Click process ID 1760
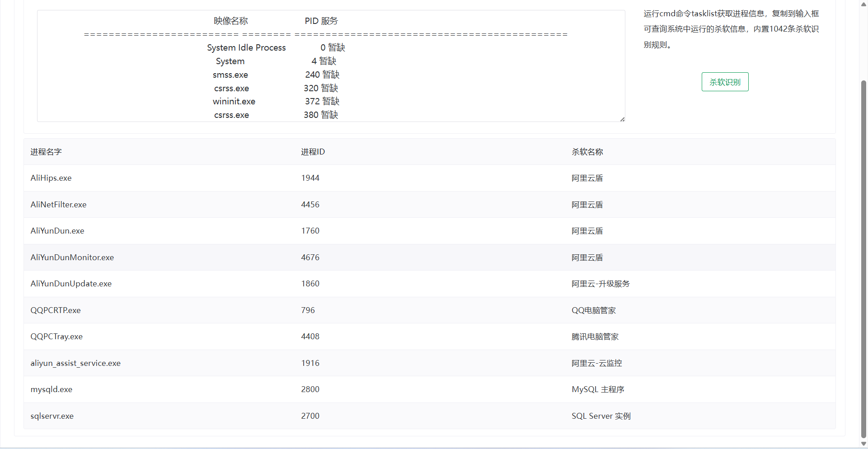Viewport: 868px width, 449px height. (310, 231)
